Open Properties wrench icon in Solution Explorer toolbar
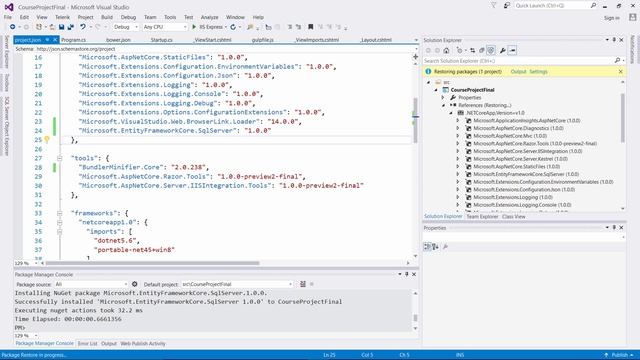This screenshot has height=360, width=640. tap(502, 51)
